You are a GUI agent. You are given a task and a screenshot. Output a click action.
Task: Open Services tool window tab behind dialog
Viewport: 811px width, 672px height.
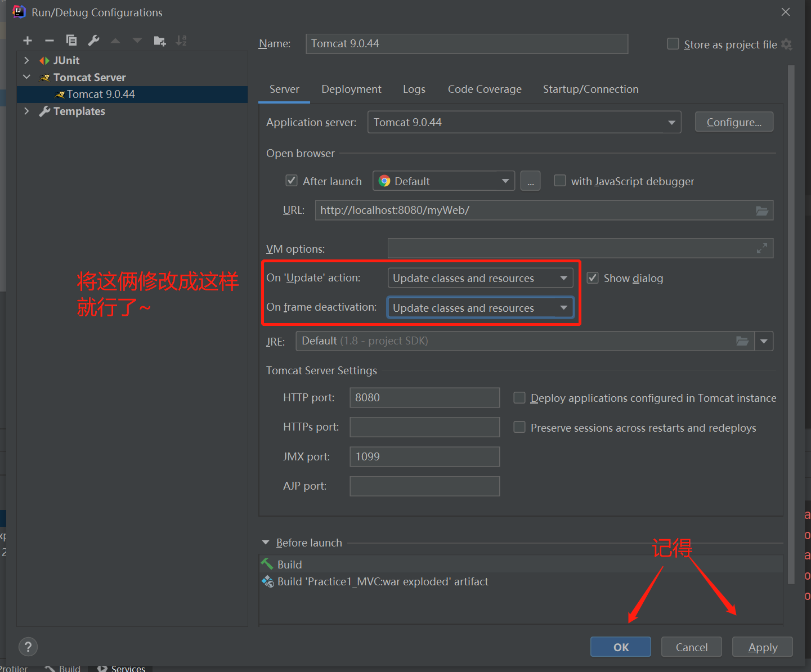tap(121, 668)
